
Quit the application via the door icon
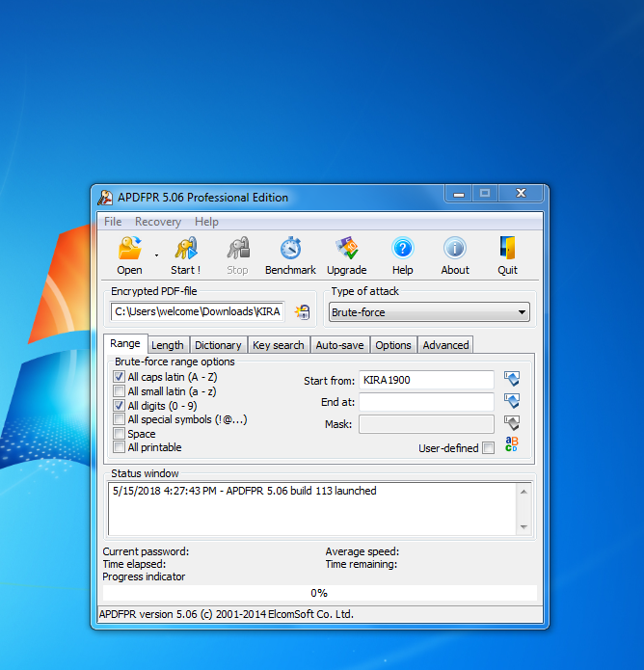pos(508,255)
